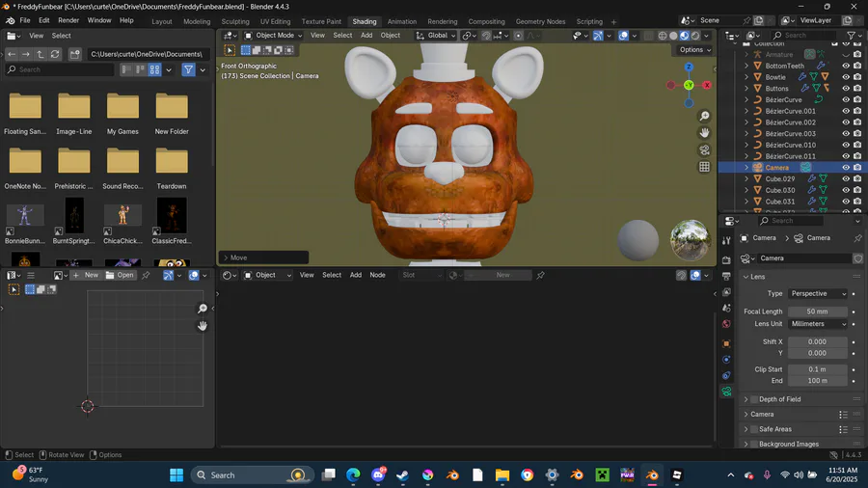Hide Cube.029 in viewport
Viewport: 868px width, 488px height.
pyautogui.click(x=846, y=178)
